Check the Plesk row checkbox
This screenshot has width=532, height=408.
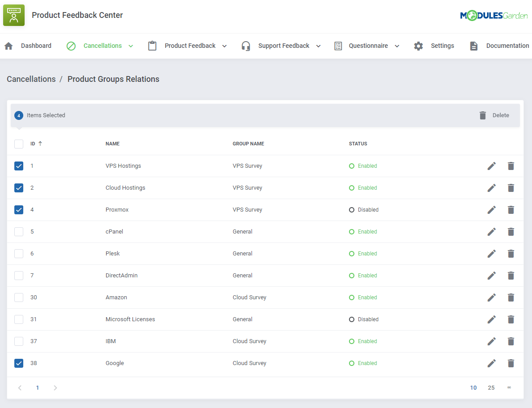(19, 254)
